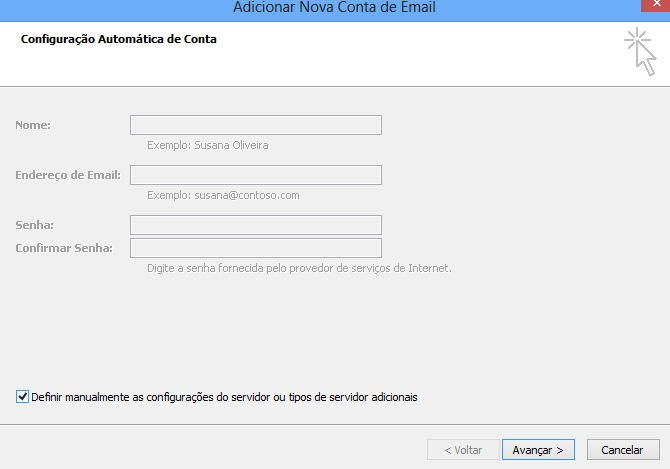Click the 'Confirmar Senha:' label
Image resolution: width=670 pixels, height=469 pixels.
[x=64, y=248]
